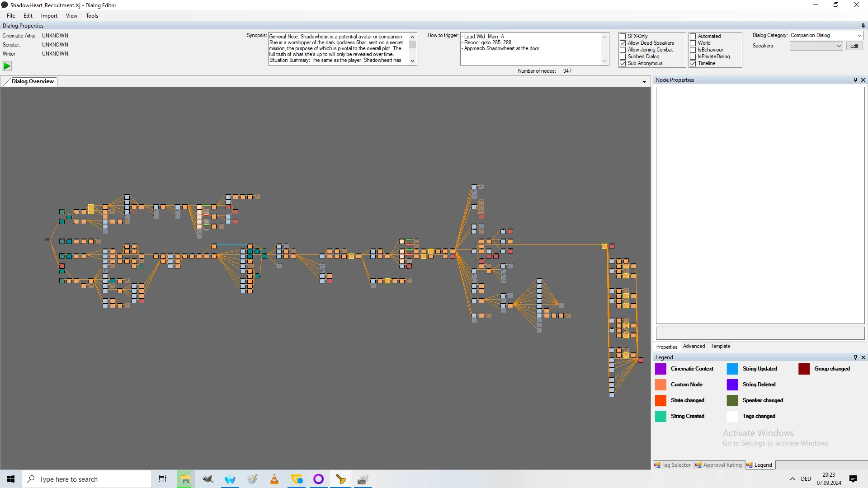Image resolution: width=868 pixels, height=488 pixels.
Task: Click the field below Node Properties list
Action: [760, 333]
